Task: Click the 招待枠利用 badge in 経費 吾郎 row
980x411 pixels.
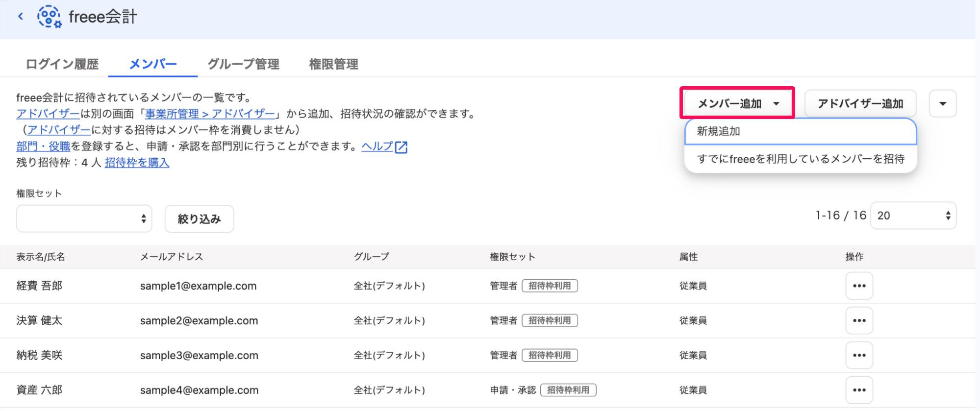Action: (550, 286)
